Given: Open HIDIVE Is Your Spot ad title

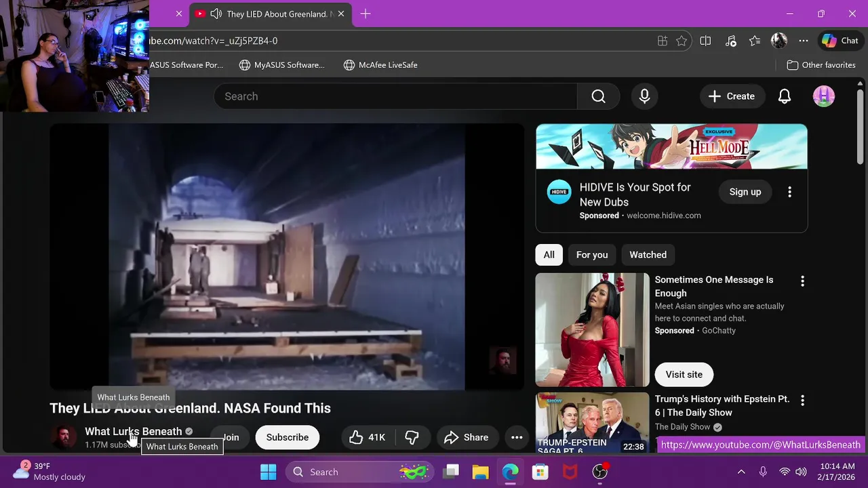Looking at the screenshot, I should click(635, 195).
